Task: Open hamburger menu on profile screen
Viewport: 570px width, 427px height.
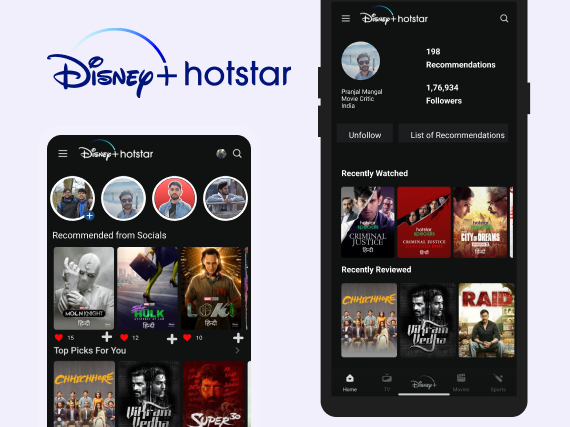Action: coord(346,19)
